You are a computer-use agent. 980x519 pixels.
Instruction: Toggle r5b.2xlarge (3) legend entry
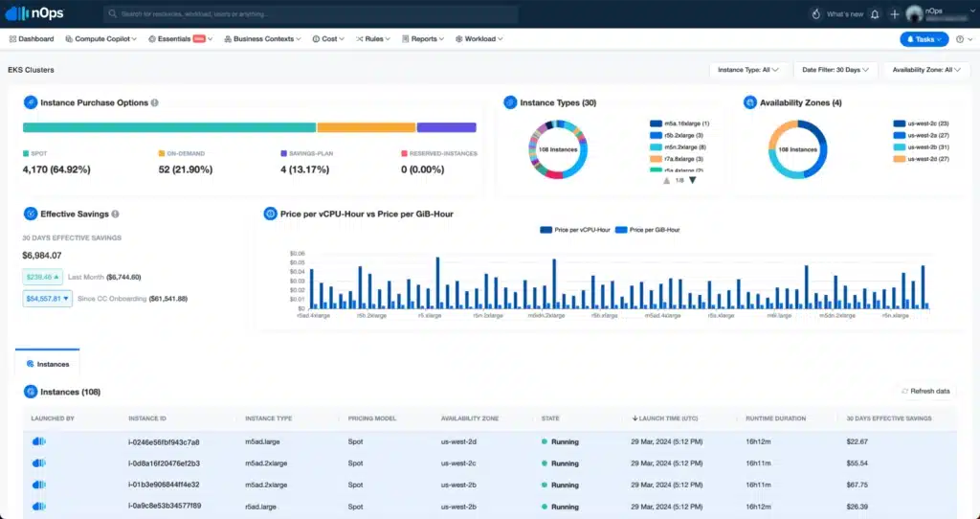(677, 135)
